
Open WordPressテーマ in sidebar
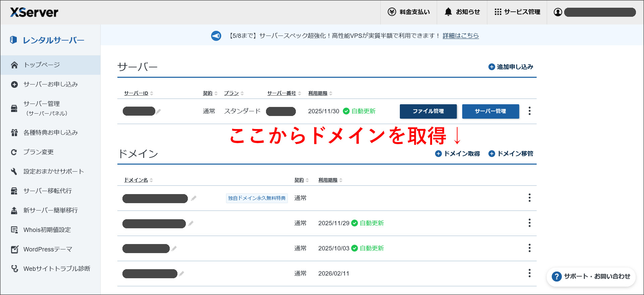50,249
